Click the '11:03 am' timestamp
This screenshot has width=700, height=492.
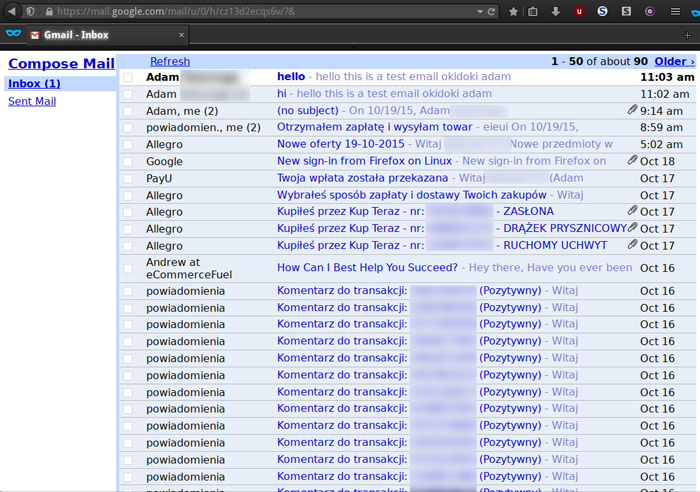pyautogui.click(x=667, y=77)
